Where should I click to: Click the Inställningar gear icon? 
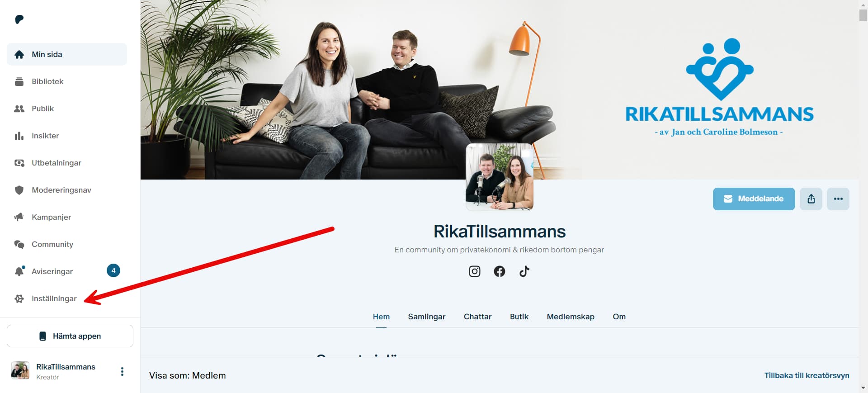[x=19, y=298]
